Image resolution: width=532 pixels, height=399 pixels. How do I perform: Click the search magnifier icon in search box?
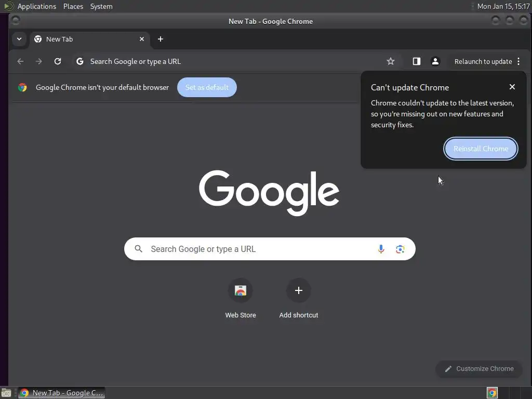click(138, 249)
